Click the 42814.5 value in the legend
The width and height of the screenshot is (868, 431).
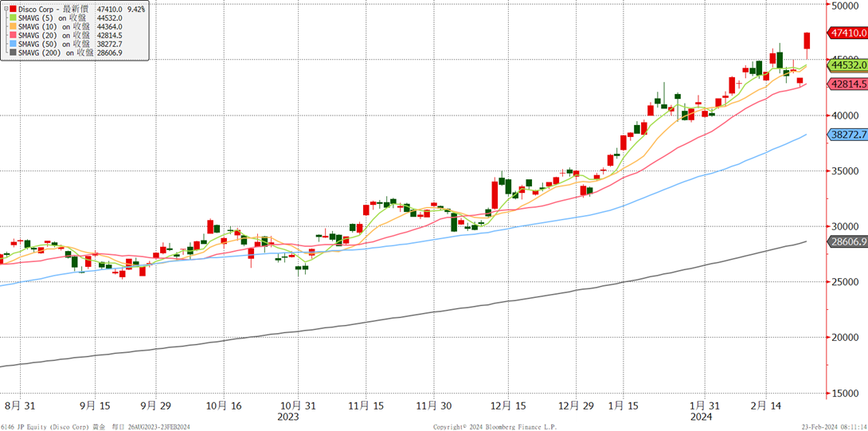109,36
